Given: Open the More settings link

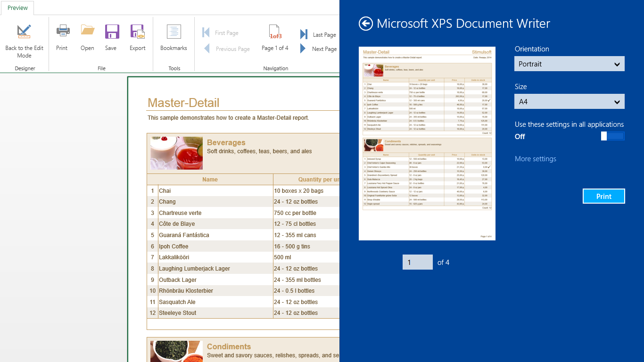Looking at the screenshot, I should point(535,159).
